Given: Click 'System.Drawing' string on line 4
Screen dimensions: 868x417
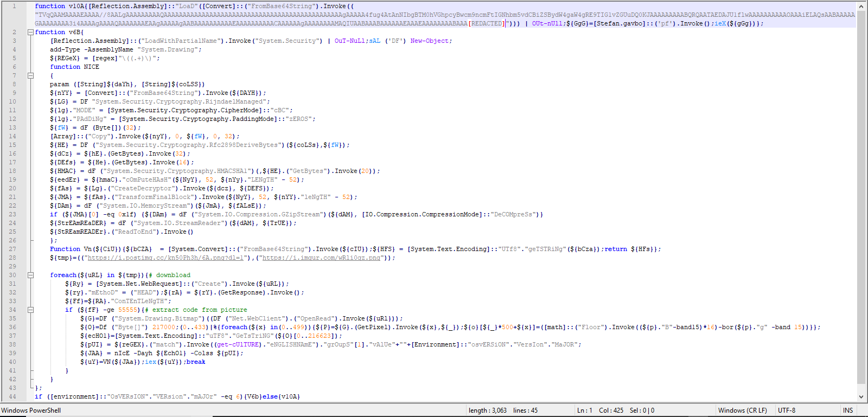Looking at the screenshot, I should pyautogui.click(x=168, y=49).
